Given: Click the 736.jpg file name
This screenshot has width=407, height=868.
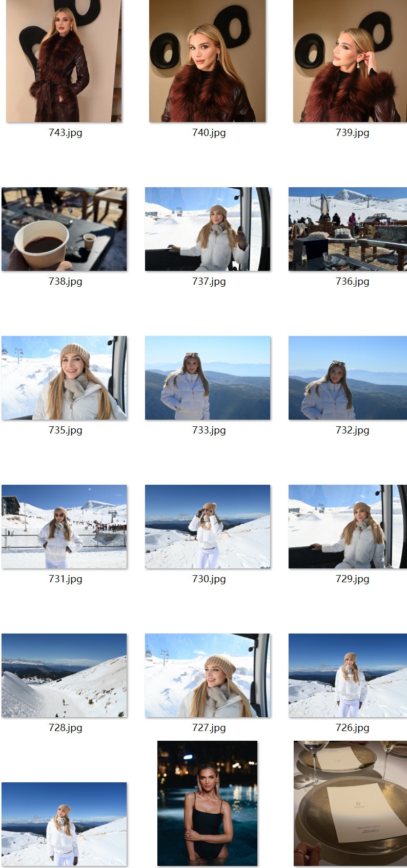Looking at the screenshot, I should pos(352,281).
